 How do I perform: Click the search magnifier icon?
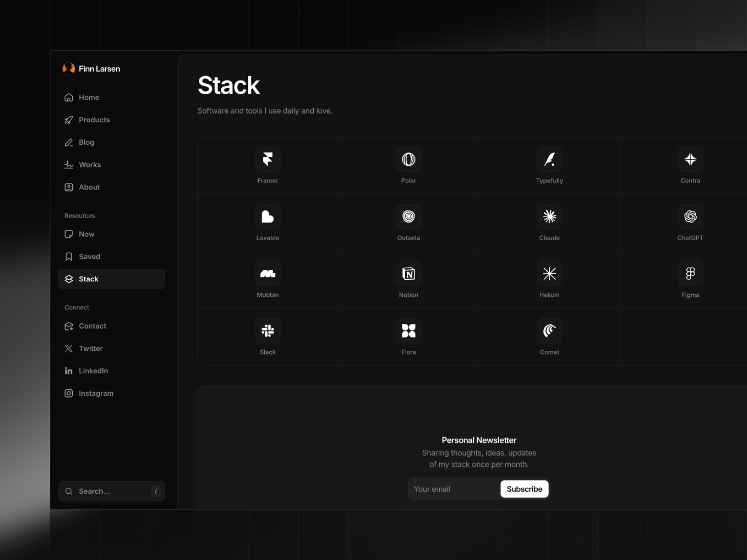pos(69,491)
